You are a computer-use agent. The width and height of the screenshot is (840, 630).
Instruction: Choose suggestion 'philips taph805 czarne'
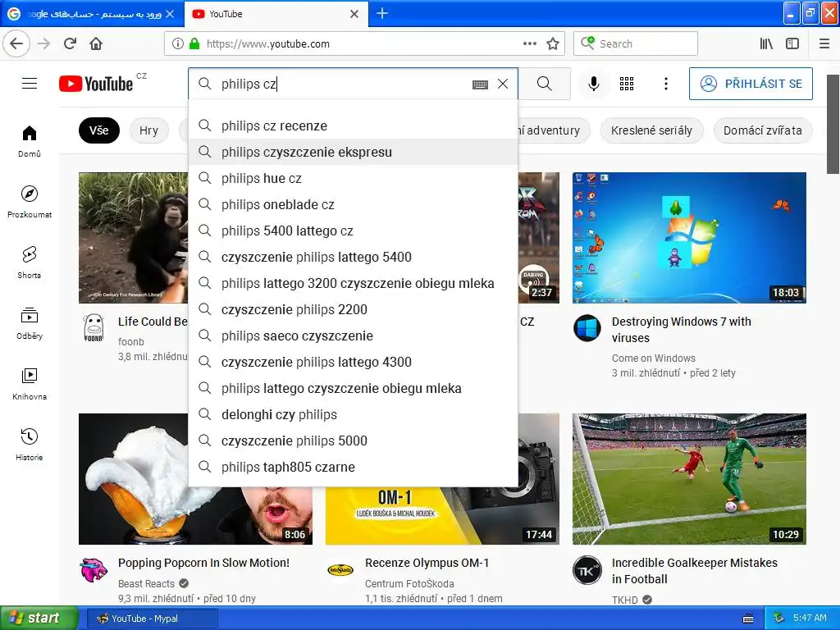pyautogui.click(x=354, y=467)
